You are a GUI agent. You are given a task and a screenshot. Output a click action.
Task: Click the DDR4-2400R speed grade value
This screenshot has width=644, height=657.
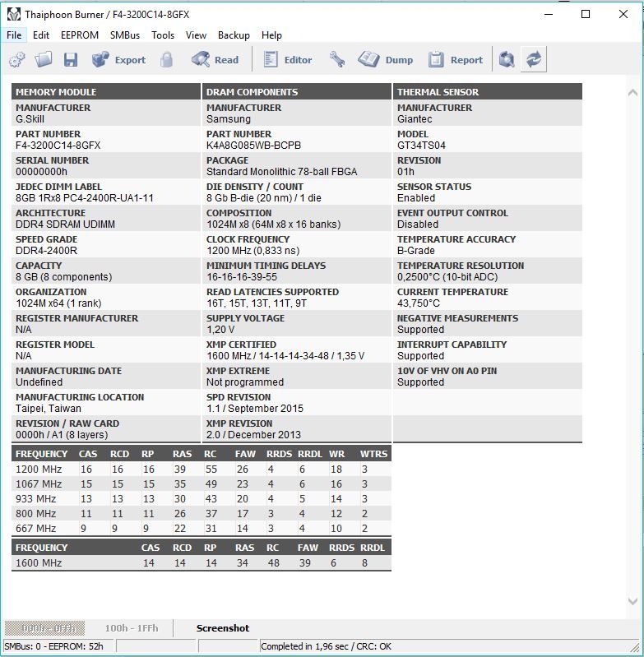[x=46, y=251]
